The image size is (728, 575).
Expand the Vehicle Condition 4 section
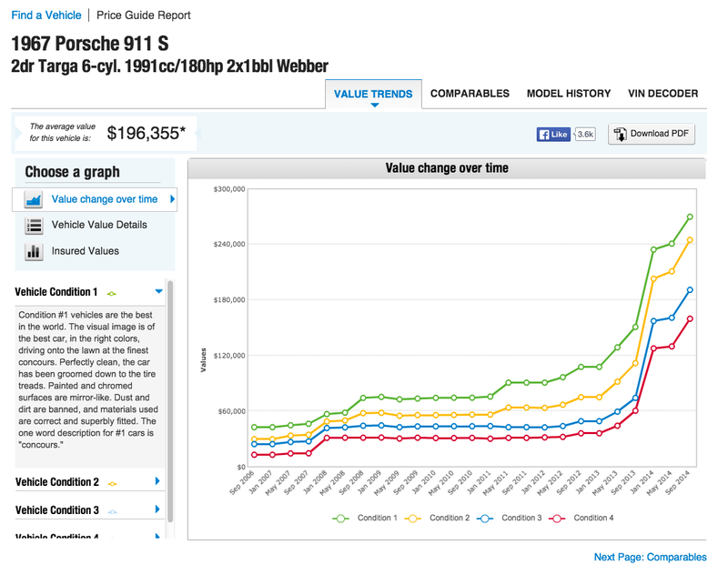157,536
